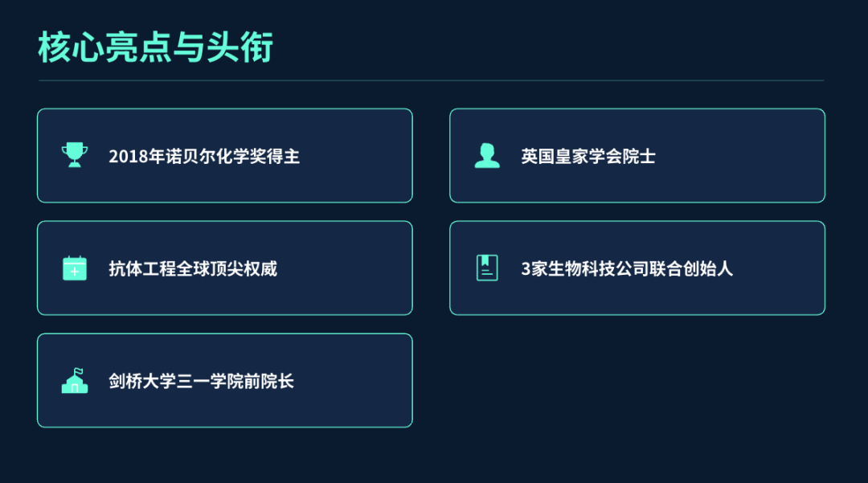The image size is (868, 483).
Task: Click the label 抗体工程全球顶尖权威
Action: tap(193, 268)
